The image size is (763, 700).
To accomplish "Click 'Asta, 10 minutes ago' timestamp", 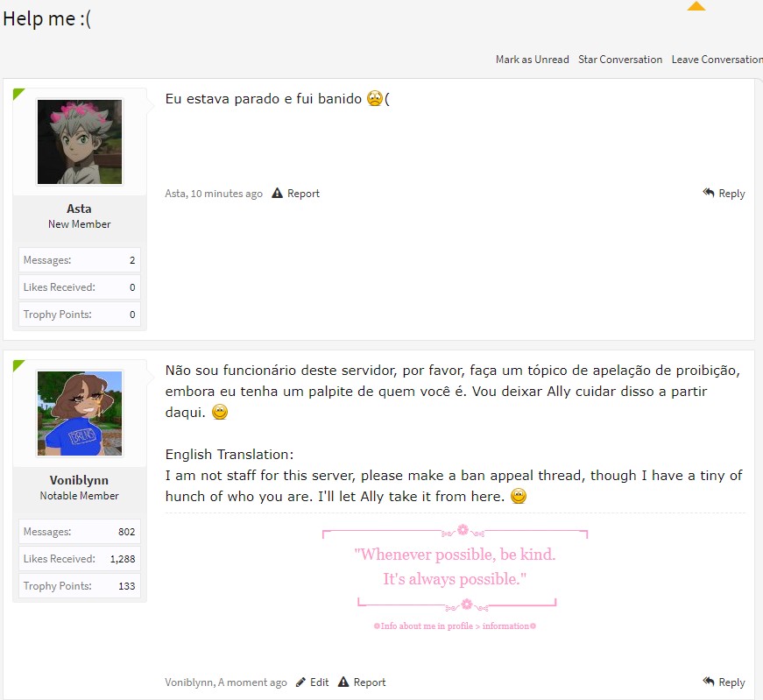I will (214, 194).
